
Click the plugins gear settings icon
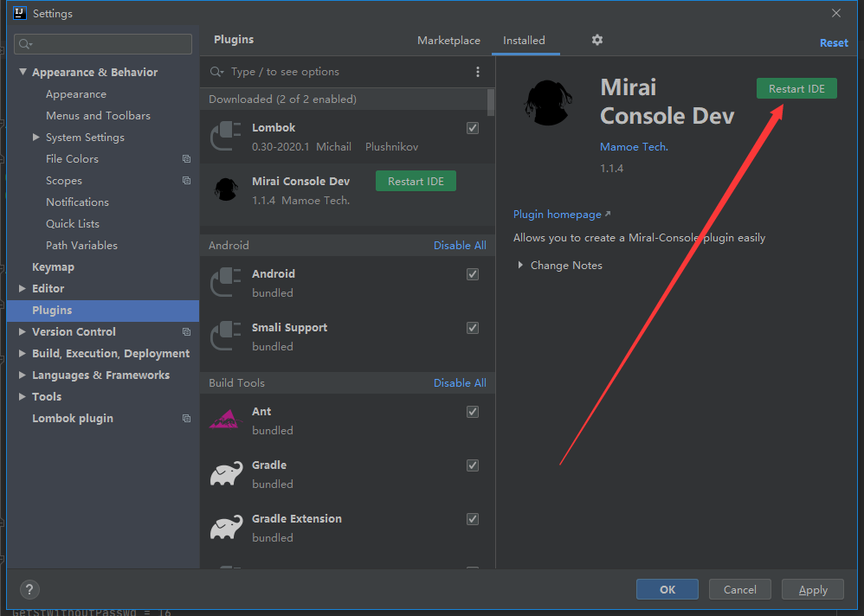click(x=597, y=40)
